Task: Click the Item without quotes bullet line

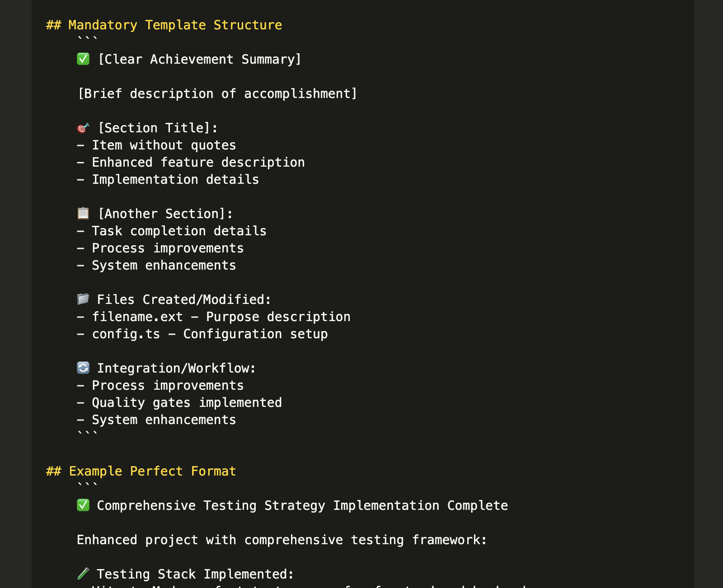Action: pos(156,145)
